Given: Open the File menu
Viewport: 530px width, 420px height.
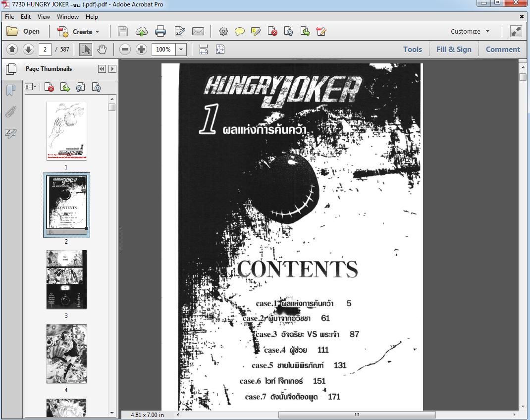Looking at the screenshot, I should click(9, 16).
